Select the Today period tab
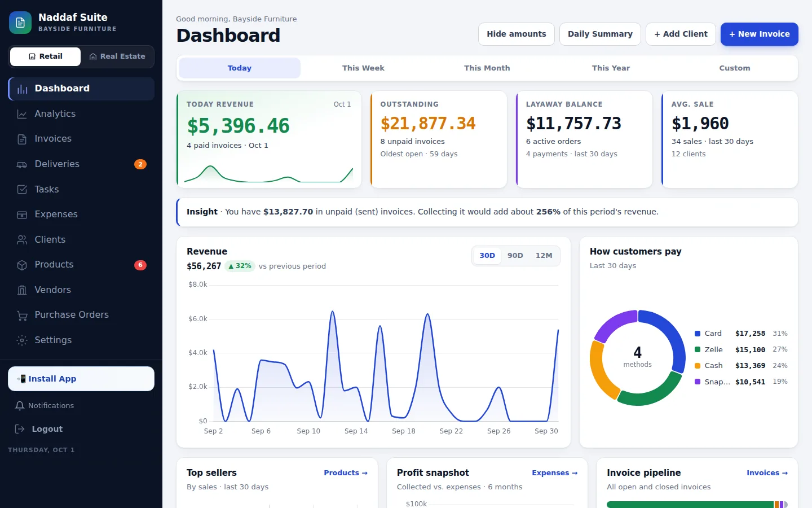 point(240,68)
